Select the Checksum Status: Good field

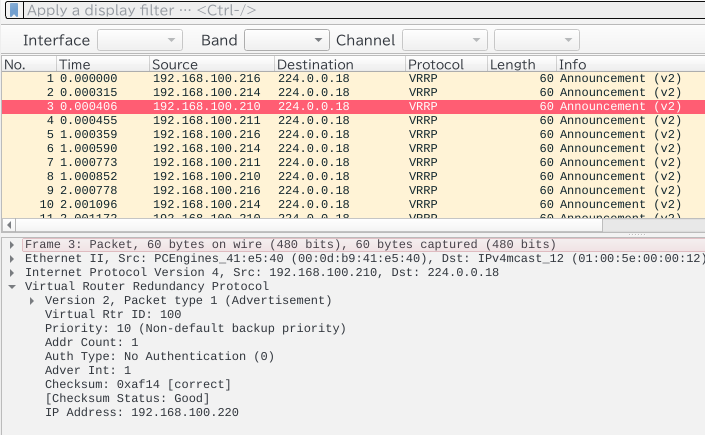pyautogui.click(x=127, y=398)
